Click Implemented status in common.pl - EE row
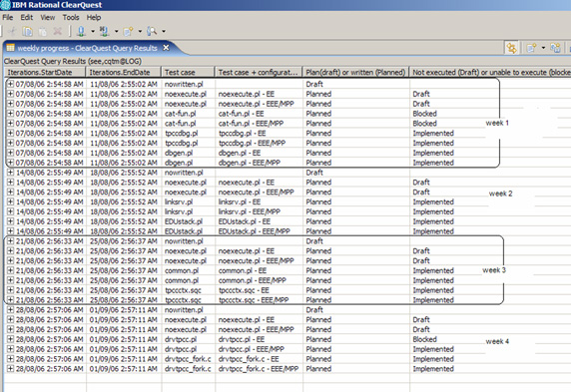This screenshot has height=392, width=571. (x=433, y=270)
